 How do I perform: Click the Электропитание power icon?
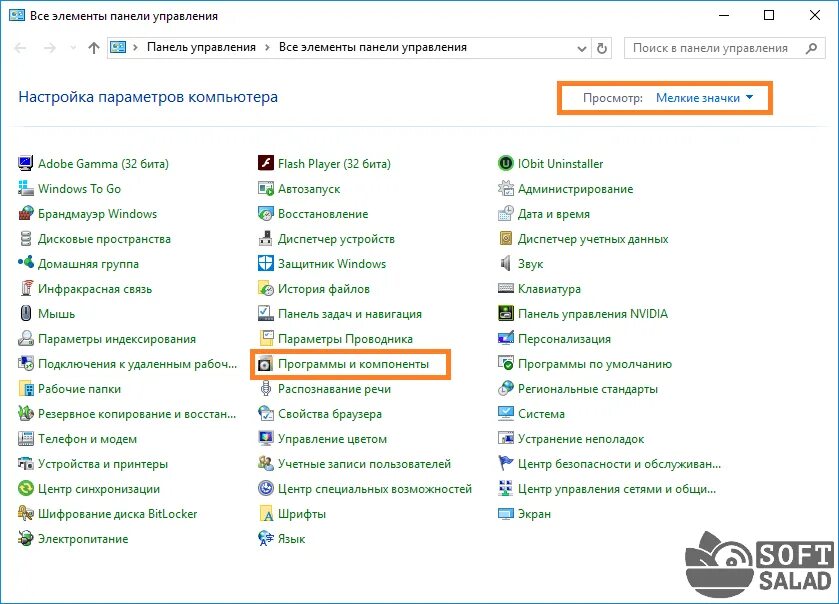click(25, 539)
